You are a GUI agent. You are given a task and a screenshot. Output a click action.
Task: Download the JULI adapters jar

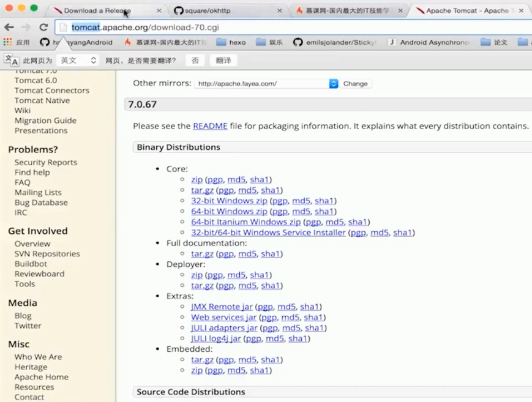[x=224, y=328]
